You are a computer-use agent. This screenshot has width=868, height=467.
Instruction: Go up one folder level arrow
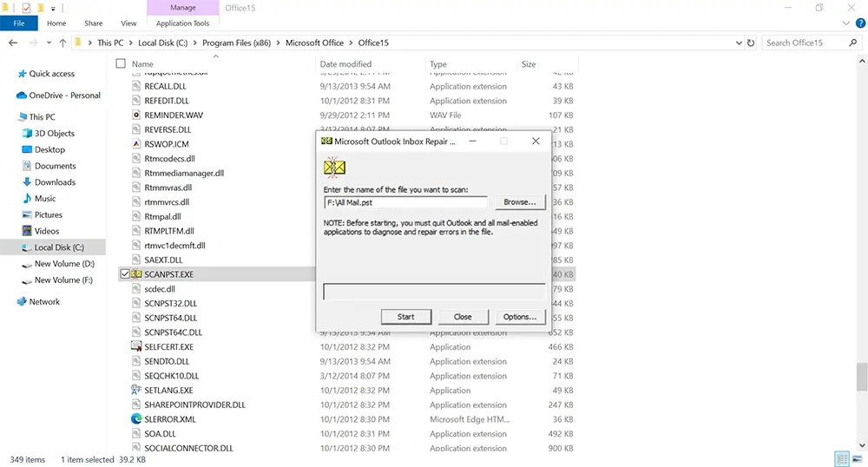[62, 43]
